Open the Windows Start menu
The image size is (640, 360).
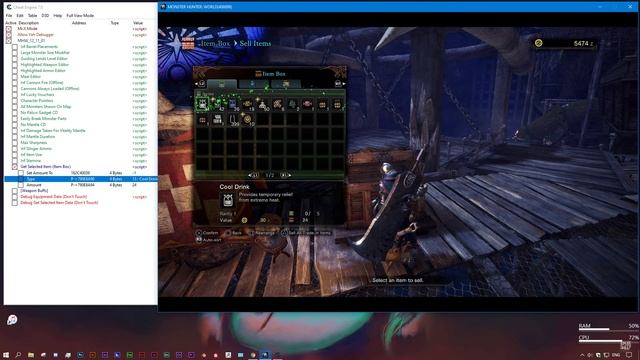6,355
